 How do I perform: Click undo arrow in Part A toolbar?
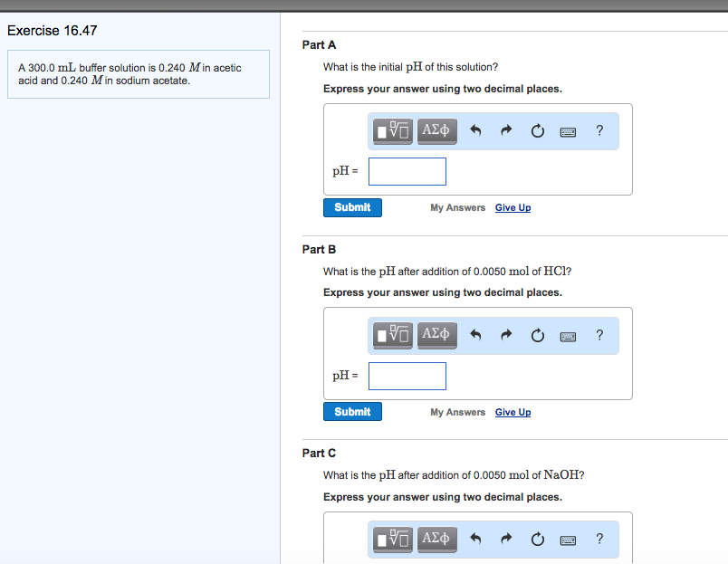476,131
